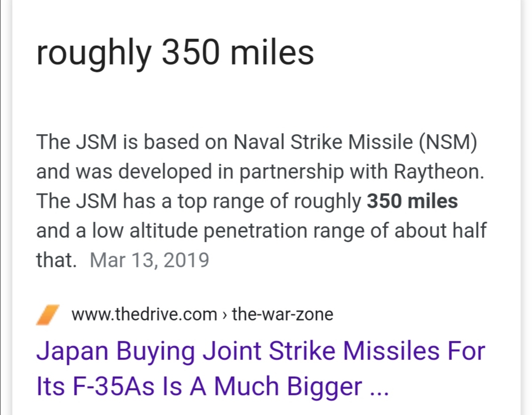Click The Drive orange favicon icon

(48, 315)
